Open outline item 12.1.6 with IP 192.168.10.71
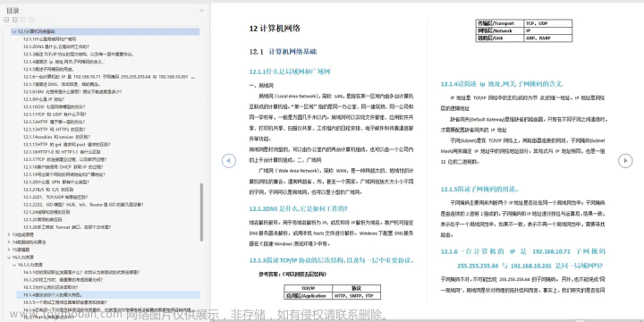 pyautogui.click(x=109, y=77)
